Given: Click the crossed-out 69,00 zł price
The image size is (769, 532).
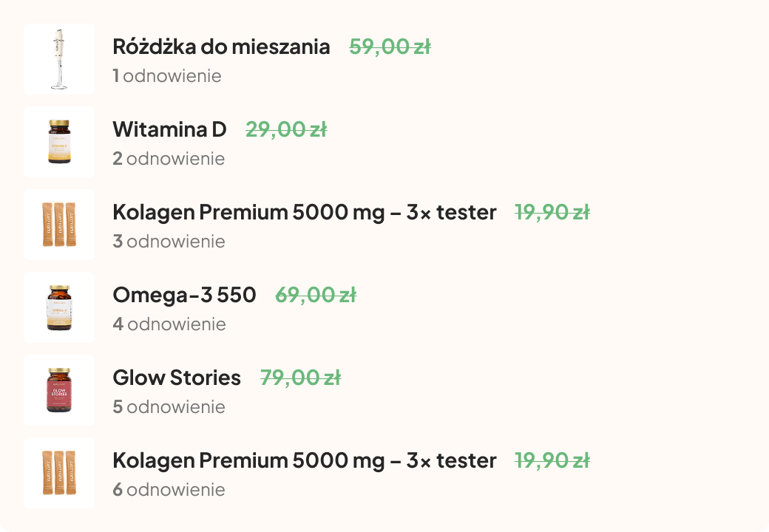Looking at the screenshot, I should click(316, 296).
